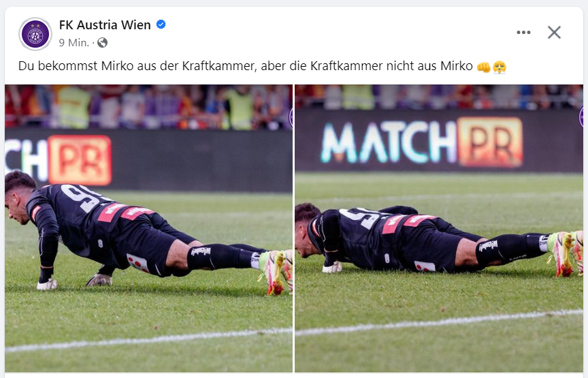
Task: Open the right push-up photo
Action: point(439,228)
